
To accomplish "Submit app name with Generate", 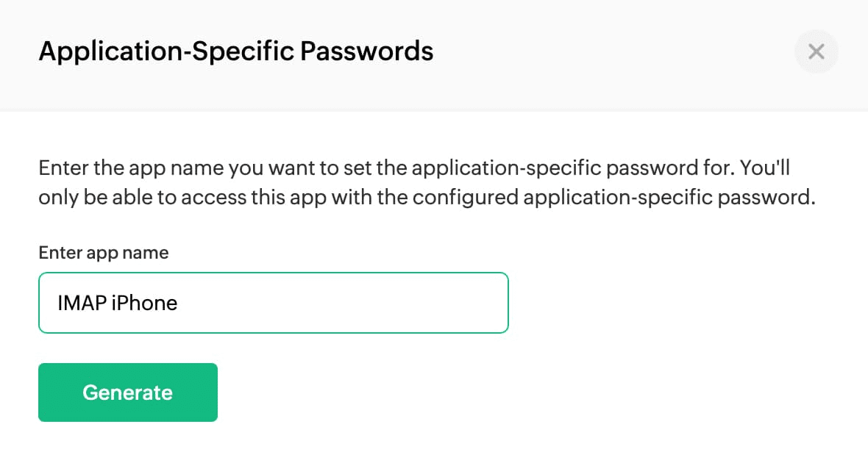I will [x=127, y=392].
